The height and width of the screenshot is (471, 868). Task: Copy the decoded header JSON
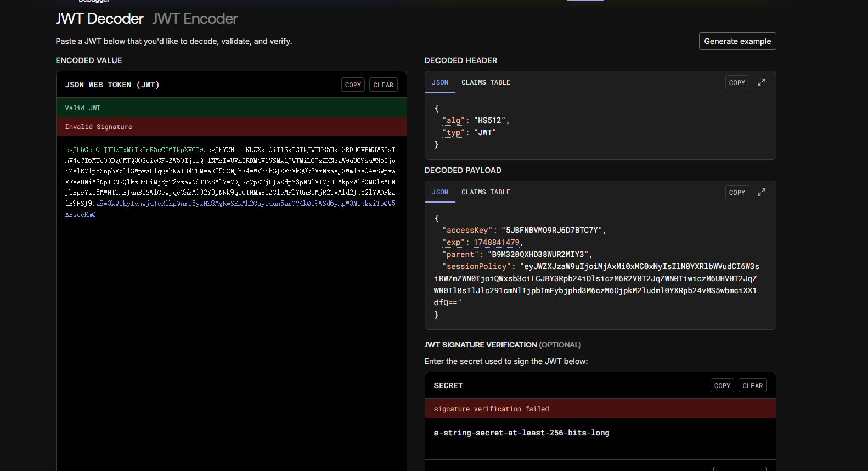click(737, 83)
